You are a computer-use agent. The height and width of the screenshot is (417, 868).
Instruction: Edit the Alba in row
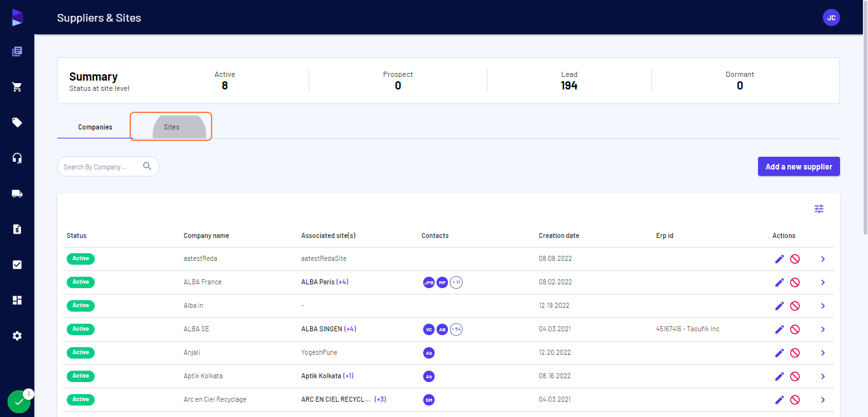pyautogui.click(x=780, y=306)
